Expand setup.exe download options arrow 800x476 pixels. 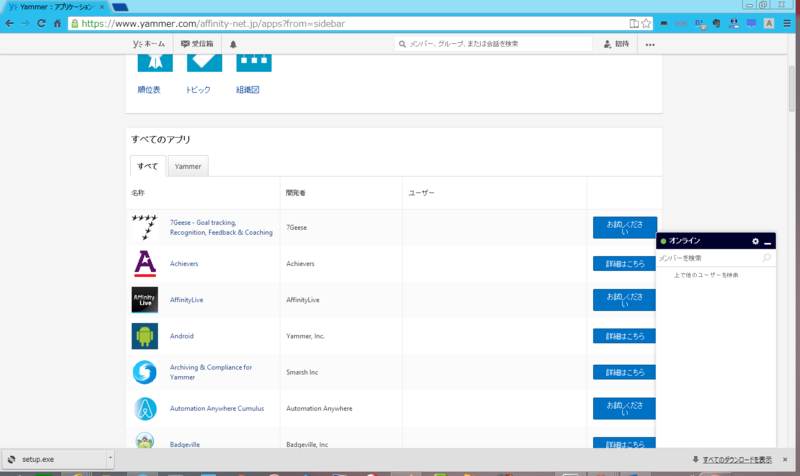[x=110, y=459]
